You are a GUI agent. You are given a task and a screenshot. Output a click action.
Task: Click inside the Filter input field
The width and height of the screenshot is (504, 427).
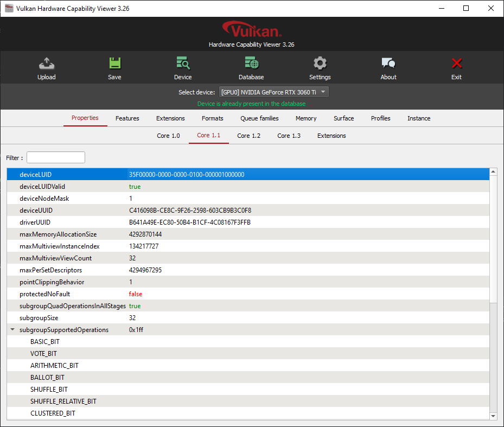55,157
